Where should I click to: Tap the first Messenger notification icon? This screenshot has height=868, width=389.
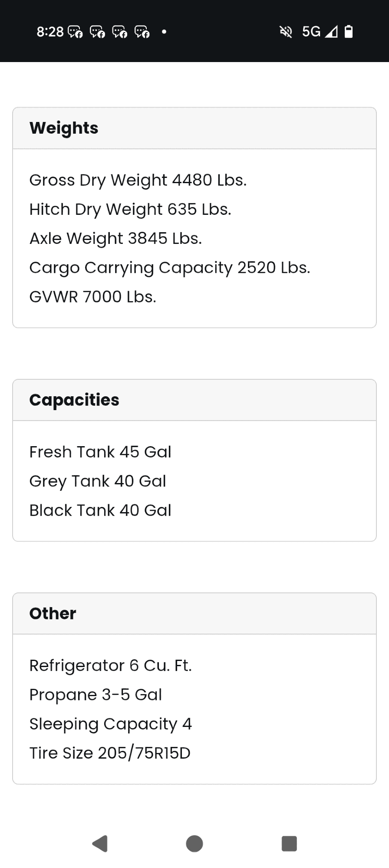pos(75,32)
